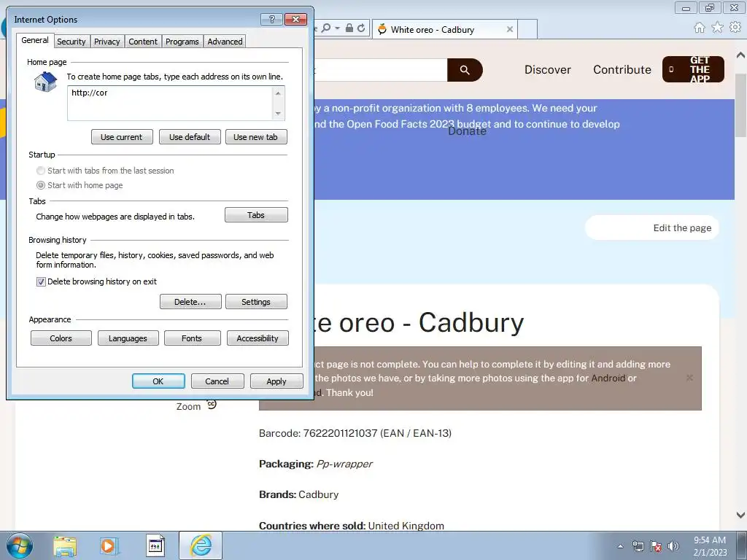This screenshot has width=747, height=560.
Task: Switch to the Security tab
Action: click(71, 42)
